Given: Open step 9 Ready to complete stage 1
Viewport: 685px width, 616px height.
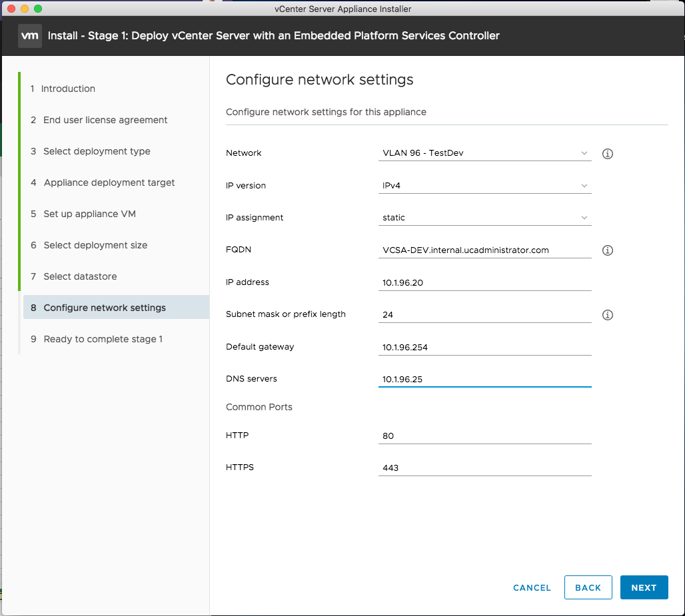Looking at the screenshot, I should click(x=103, y=339).
